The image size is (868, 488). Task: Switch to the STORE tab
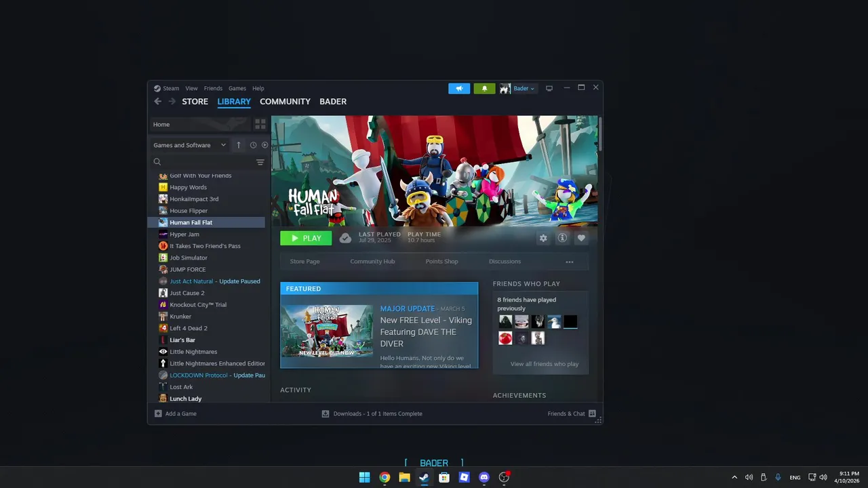tap(195, 102)
